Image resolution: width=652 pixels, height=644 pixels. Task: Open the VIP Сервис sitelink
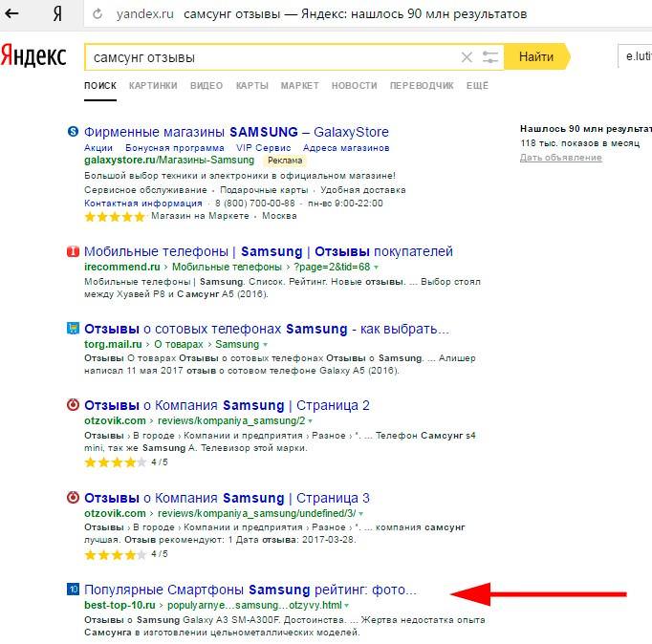coord(263,148)
